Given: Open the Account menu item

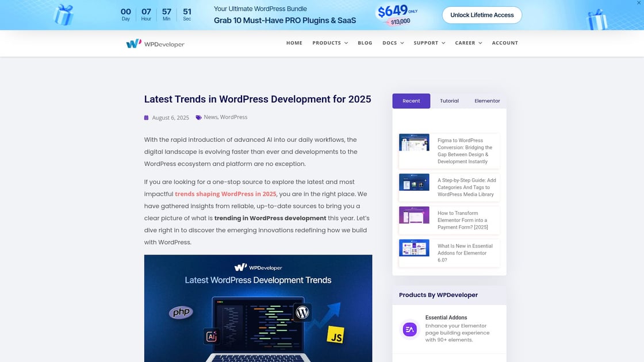Looking at the screenshot, I should [x=505, y=43].
